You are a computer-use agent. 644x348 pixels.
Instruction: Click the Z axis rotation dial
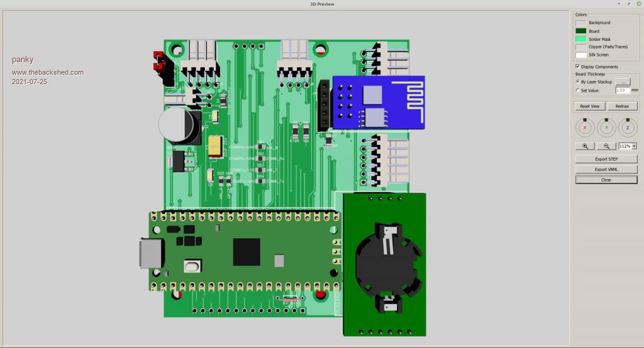click(627, 128)
